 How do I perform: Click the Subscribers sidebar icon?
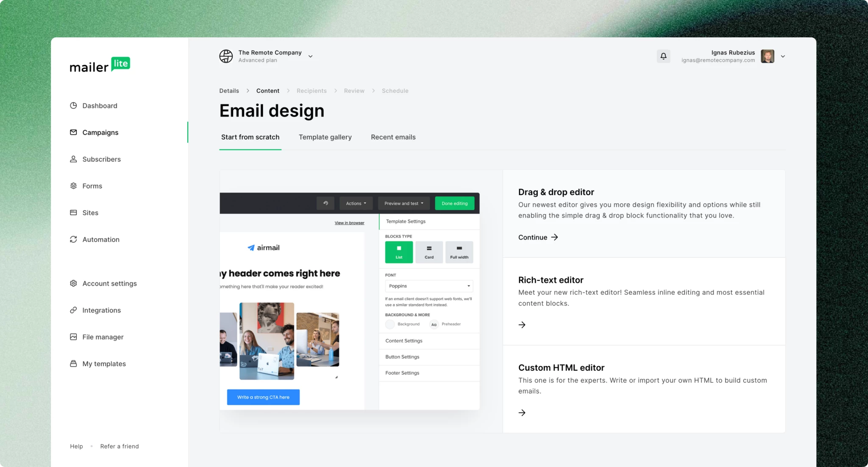(72, 159)
